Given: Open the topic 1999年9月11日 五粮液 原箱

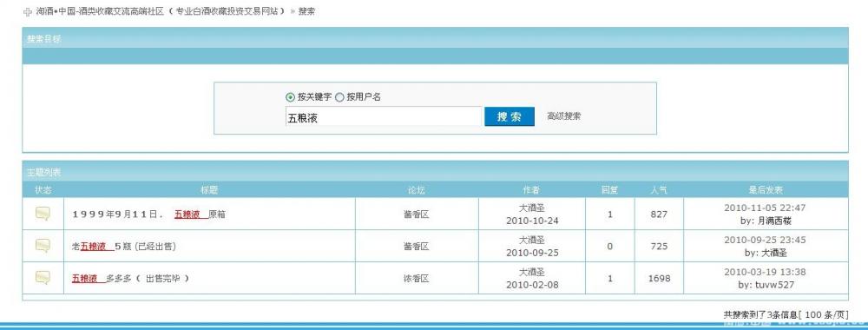Looking at the screenshot, I should pos(149,214).
